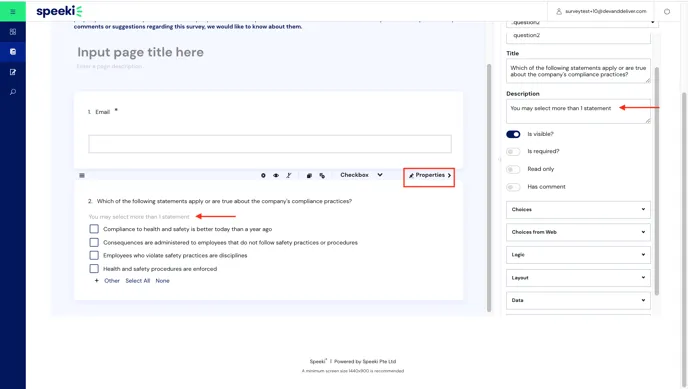Click the search icon in sidebar
The image size is (688, 389).
pos(13,92)
